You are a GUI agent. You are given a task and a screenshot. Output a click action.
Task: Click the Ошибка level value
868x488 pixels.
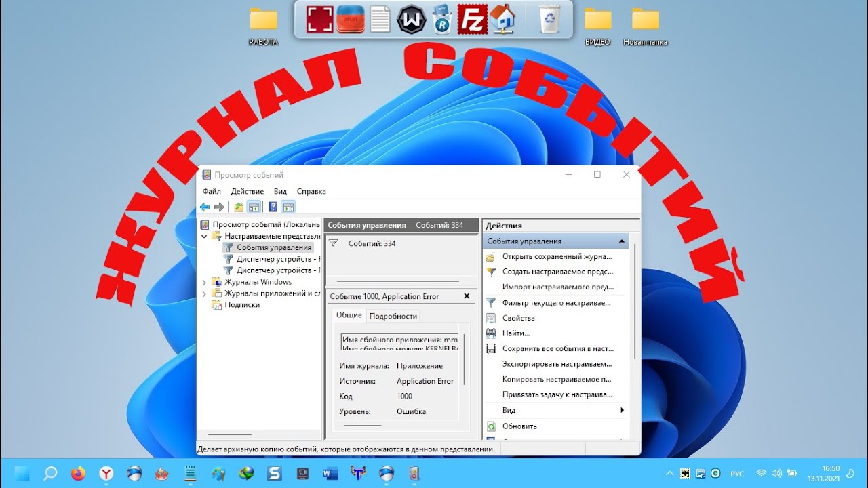[x=411, y=411]
